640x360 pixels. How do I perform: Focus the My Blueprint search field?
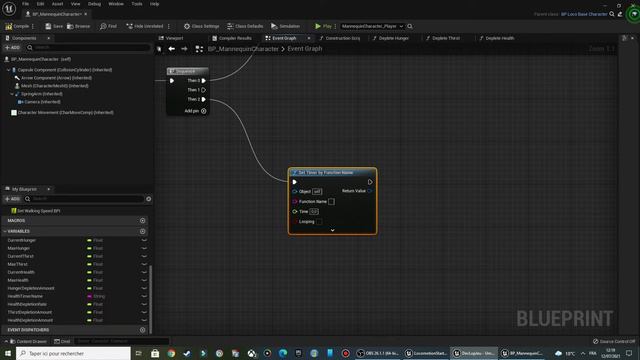84,199
